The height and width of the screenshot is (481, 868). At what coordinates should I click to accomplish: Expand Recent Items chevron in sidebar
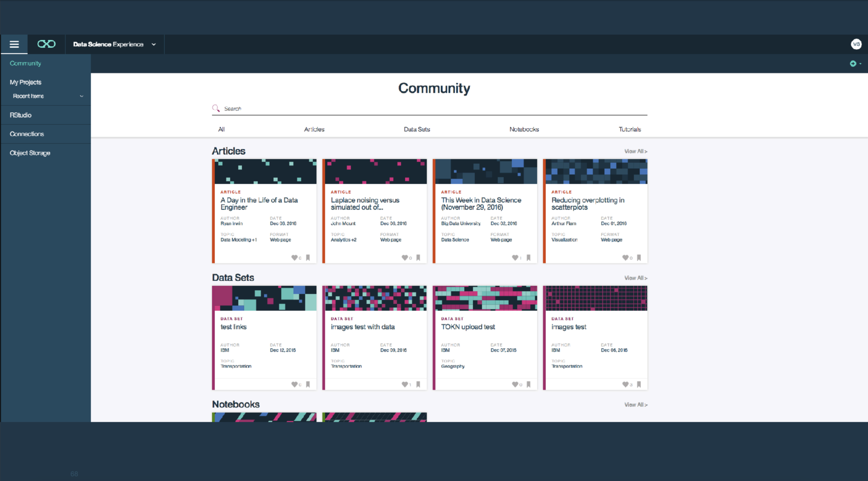[82, 96]
